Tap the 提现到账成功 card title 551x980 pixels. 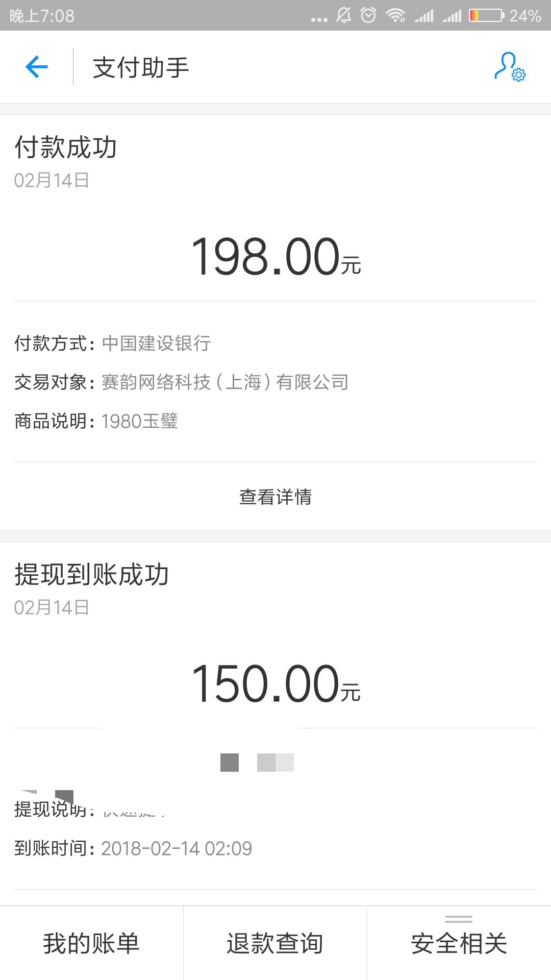click(92, 575)
